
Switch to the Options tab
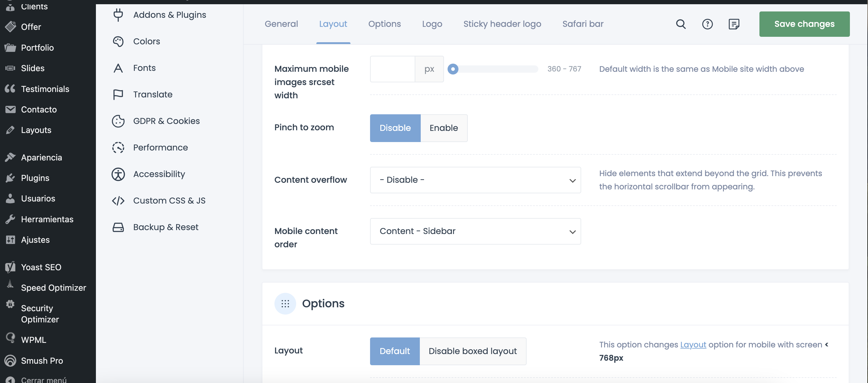pos(384,24)
